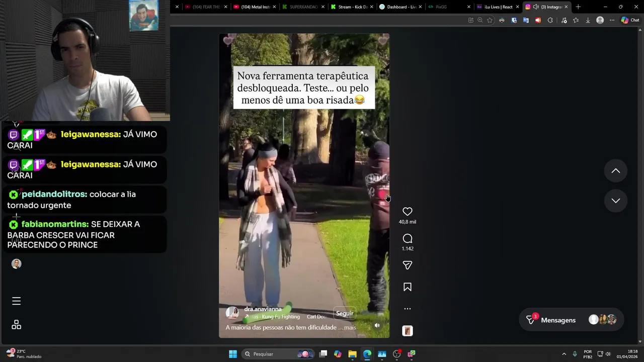Like the reel with the heart icon
The height and width of the screenshot is (362, 644).
tap(408, 212)
